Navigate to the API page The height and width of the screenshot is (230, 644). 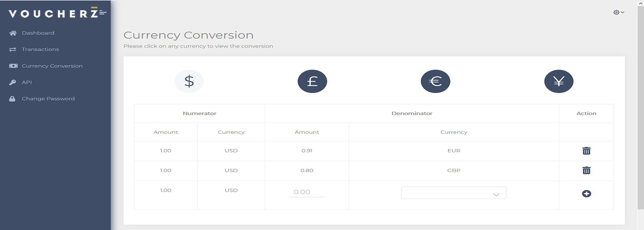point(27,82)
